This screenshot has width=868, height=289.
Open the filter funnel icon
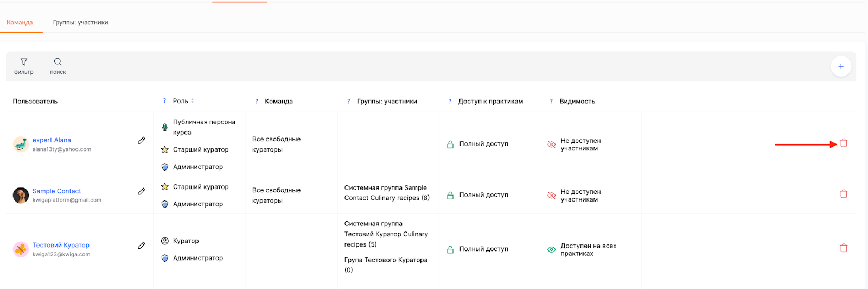pos(24,62)
